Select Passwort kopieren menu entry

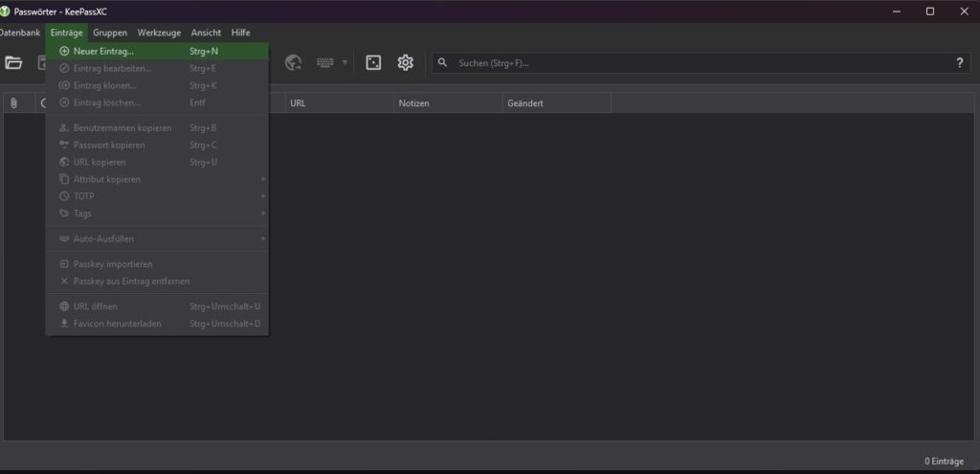point(158,146)
